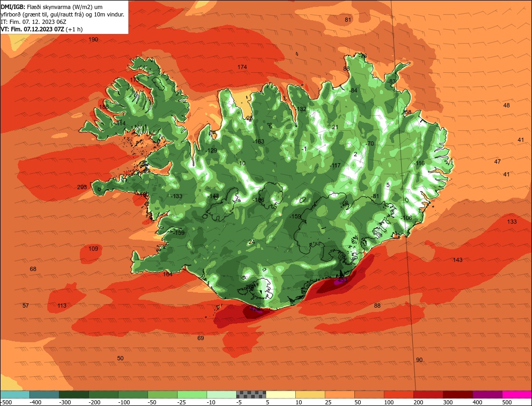Click the map value -163

pyautogui.click(x=258, y=142)
